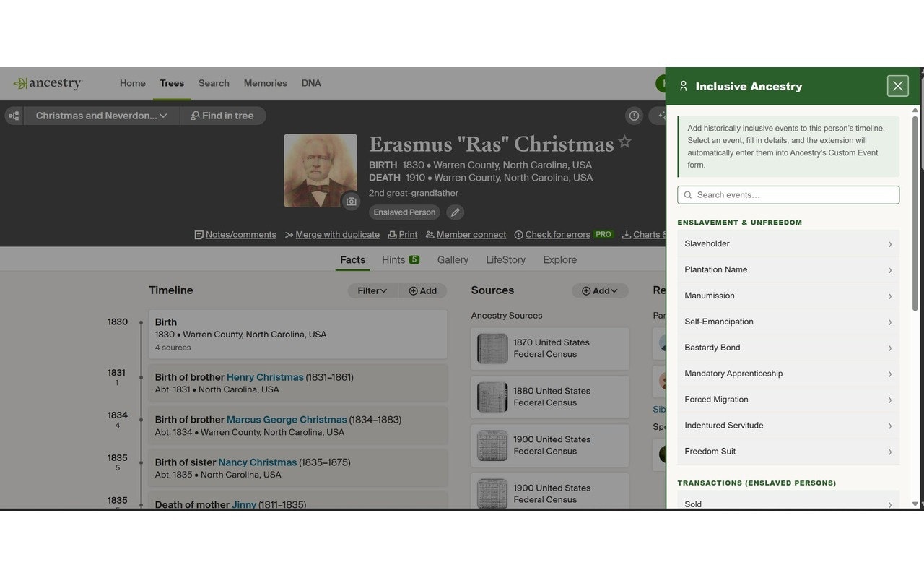Open the Search menu
Screen dimensions: 924x578
tap(214, 83)
